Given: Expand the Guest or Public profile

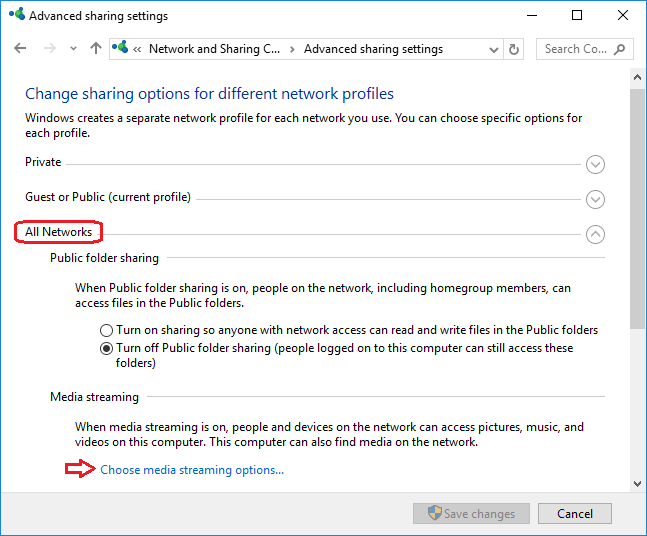Looking at the screenshot, I should click(596, 200).
